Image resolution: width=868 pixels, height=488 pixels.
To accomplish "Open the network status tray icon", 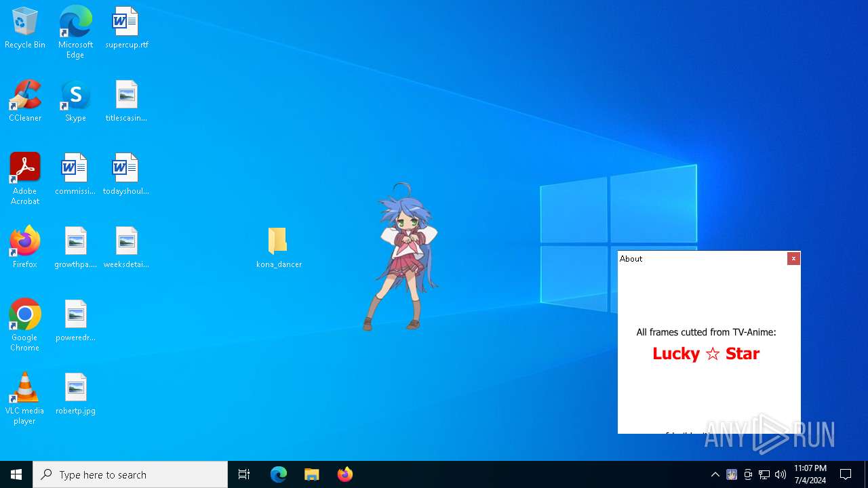I will (x=764, y=474).
